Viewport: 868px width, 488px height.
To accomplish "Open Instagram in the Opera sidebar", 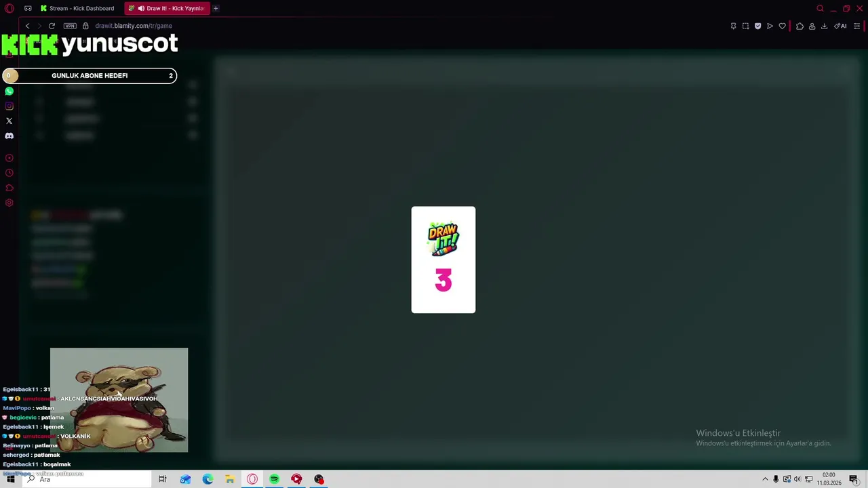I will click(9, 106).
